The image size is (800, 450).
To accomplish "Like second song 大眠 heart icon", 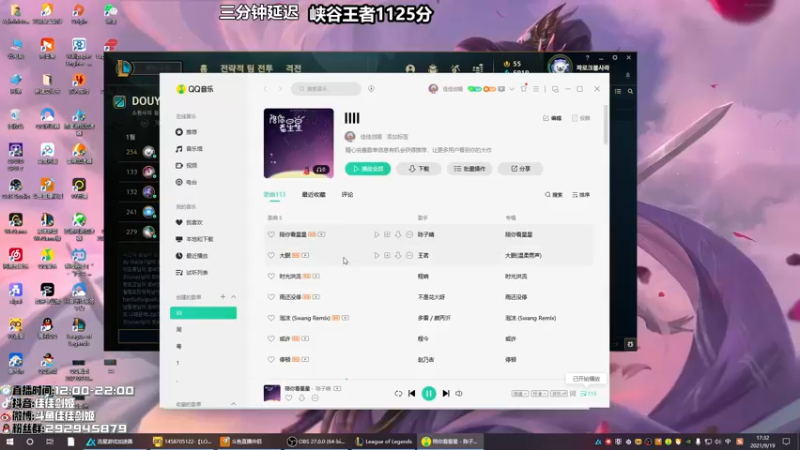I will 271,256.
